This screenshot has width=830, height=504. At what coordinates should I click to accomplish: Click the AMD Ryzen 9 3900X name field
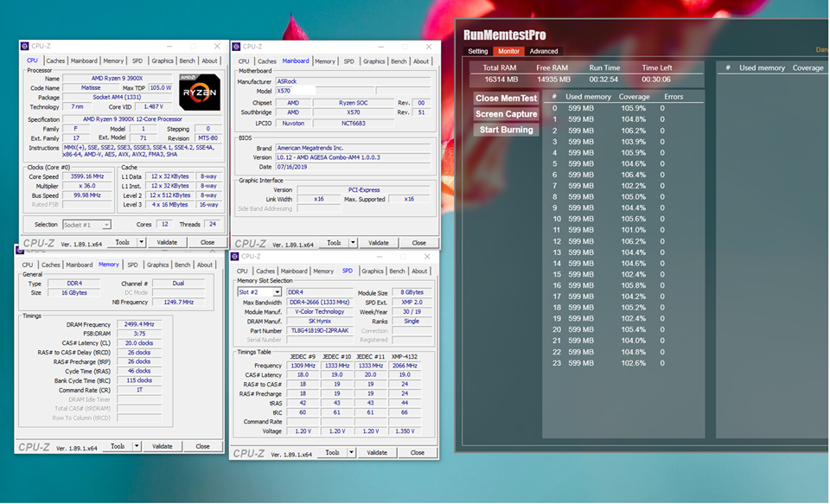click(117, 79)
